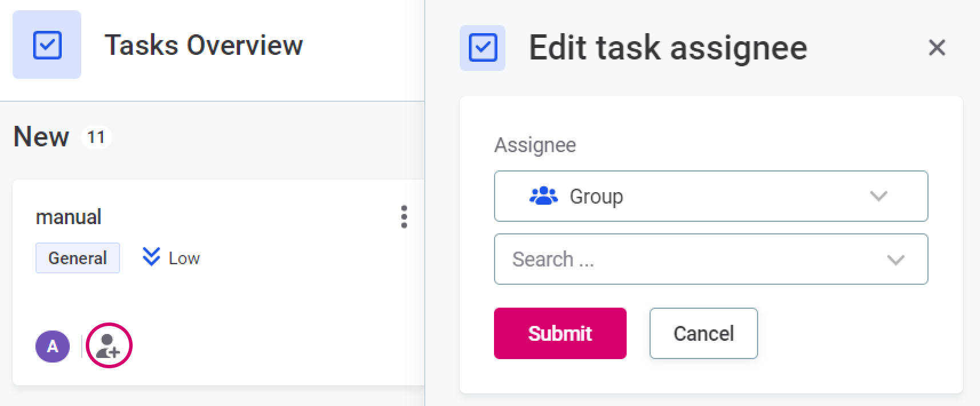Click the New column task count badge
This screenshot has width=980, height=406.
pyautogui.click(x=96, y=137)
